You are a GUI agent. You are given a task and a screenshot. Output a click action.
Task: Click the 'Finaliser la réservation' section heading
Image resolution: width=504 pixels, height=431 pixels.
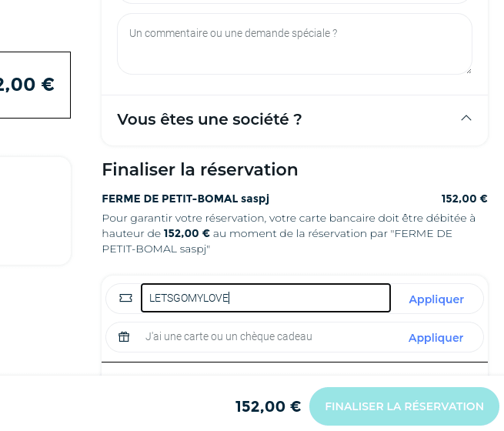coord(200,169)
